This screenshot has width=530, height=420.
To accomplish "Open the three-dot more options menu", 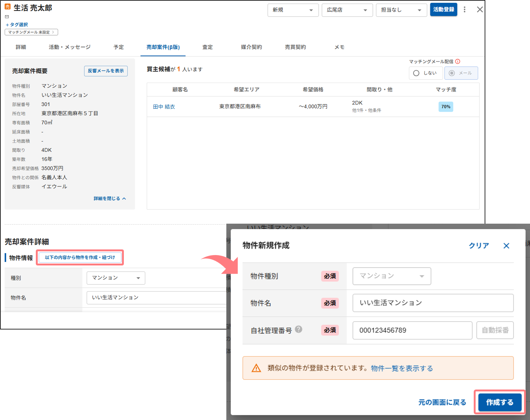I will [x=464, y=10].
